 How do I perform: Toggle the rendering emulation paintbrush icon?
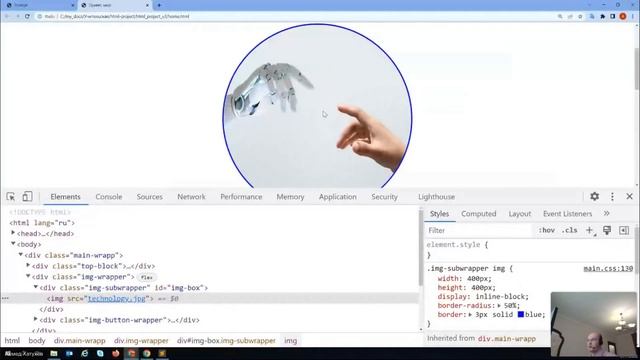[x=607, y=230]
